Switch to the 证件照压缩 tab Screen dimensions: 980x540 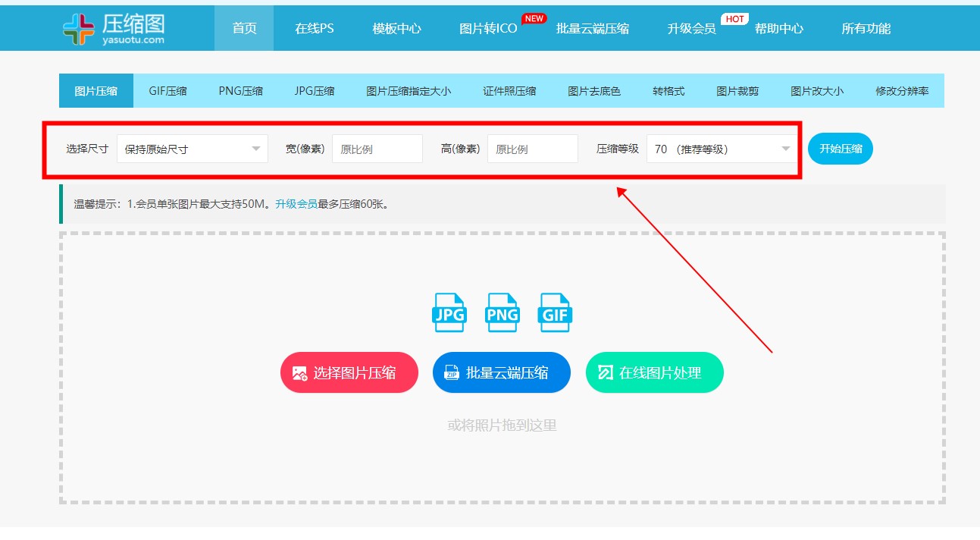pos(509,91)
